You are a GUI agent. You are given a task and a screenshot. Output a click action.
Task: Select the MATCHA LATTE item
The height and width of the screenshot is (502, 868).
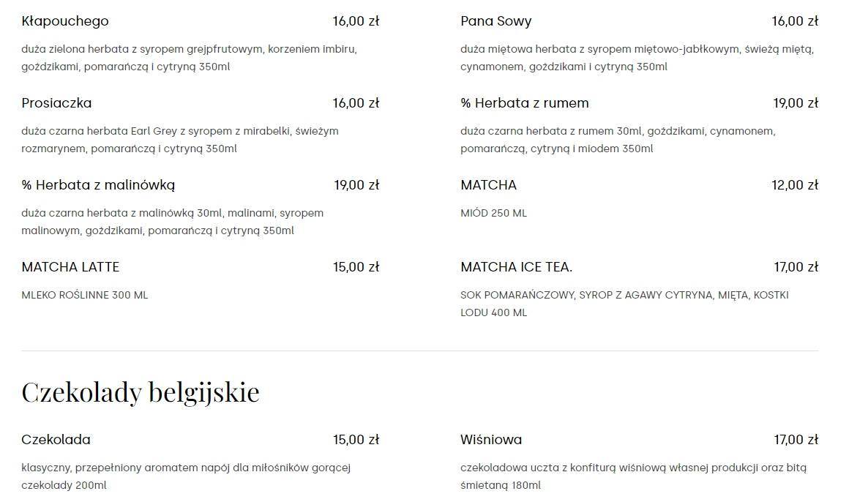[x=70, y=267]
